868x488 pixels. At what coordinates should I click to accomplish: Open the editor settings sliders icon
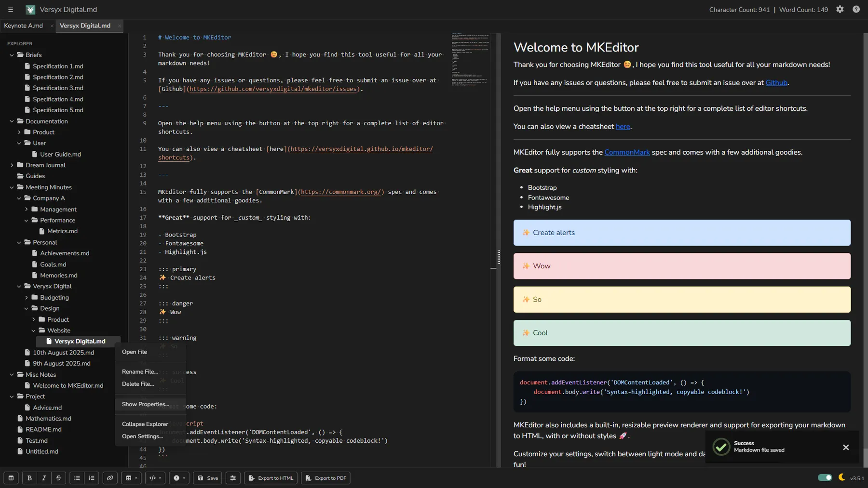pyautogui.click(x=233, y=478)
